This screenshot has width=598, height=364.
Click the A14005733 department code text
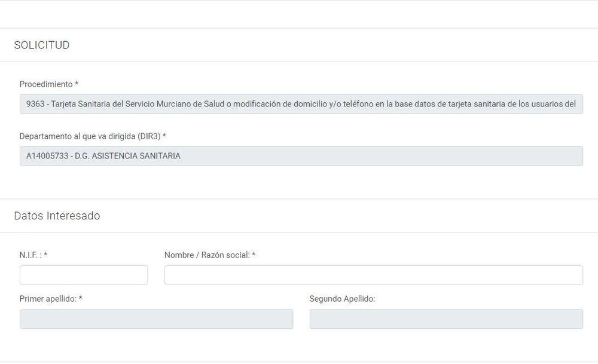coord(47,156)
